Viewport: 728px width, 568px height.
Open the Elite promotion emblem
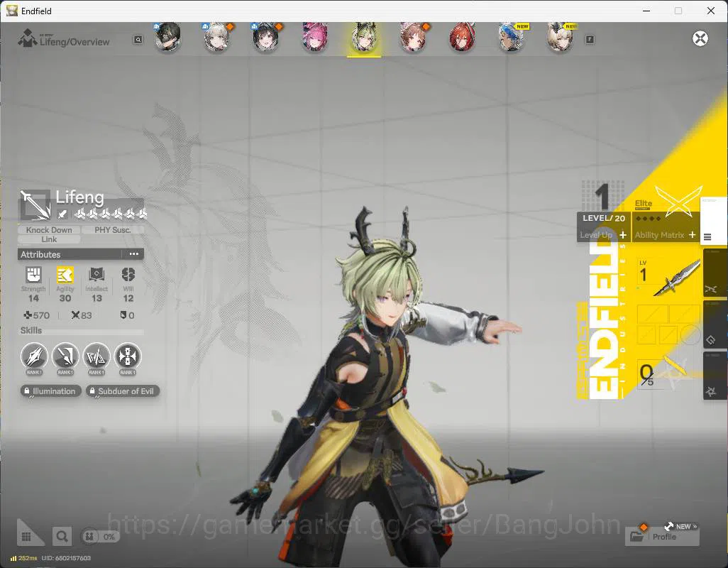(x=678, y=201)
